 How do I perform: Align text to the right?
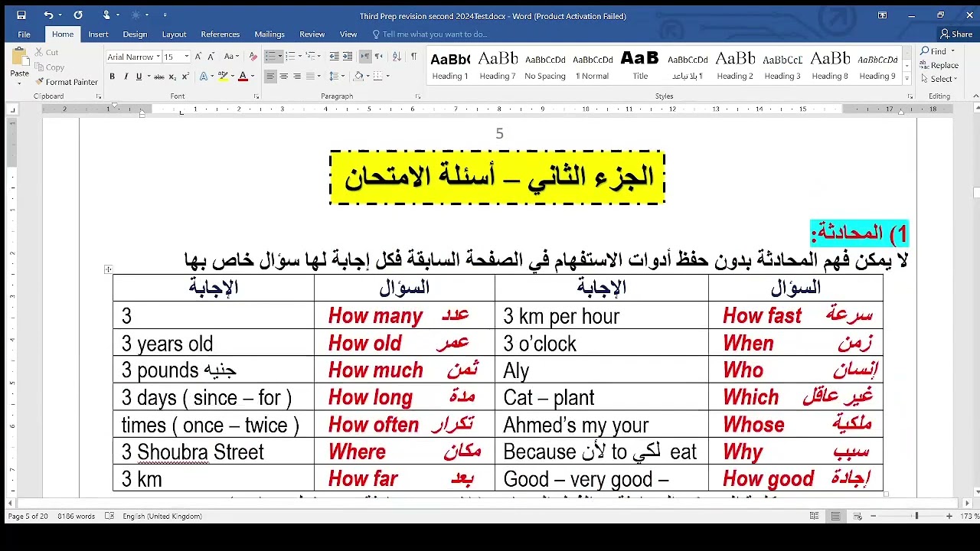[x=297, y=77]
